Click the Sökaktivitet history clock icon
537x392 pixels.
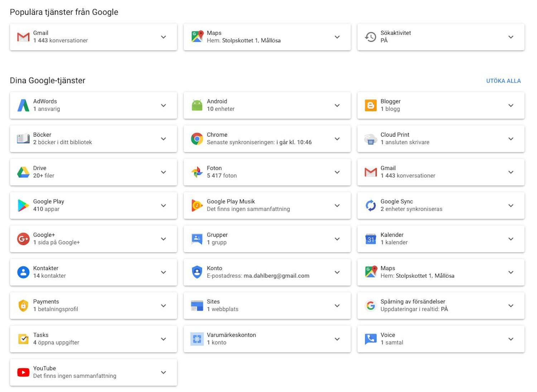pos(371,37)
